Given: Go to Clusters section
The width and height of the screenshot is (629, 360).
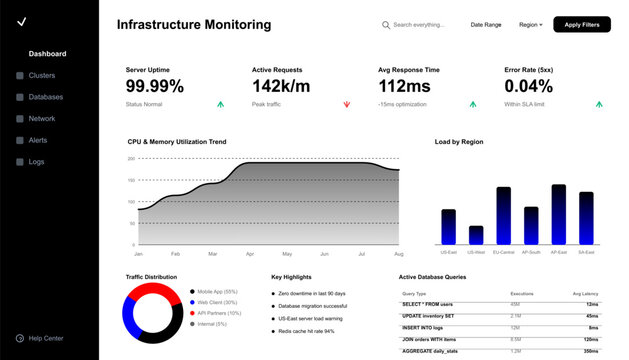Looking at the screenshot, I should pyautogui.click(x=42, y=75).
